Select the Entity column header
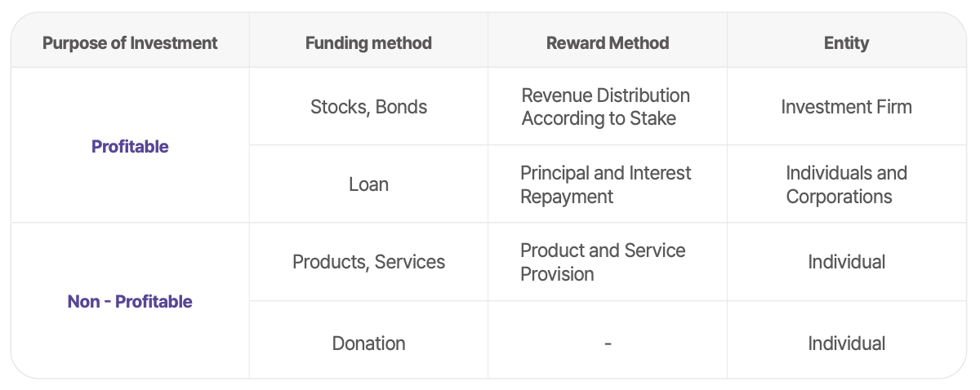This screenshot has width=980, height=390. point(846,42)
